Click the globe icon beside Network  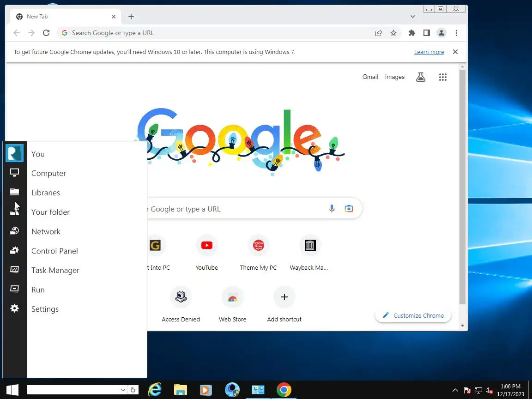tap(14, 231)
